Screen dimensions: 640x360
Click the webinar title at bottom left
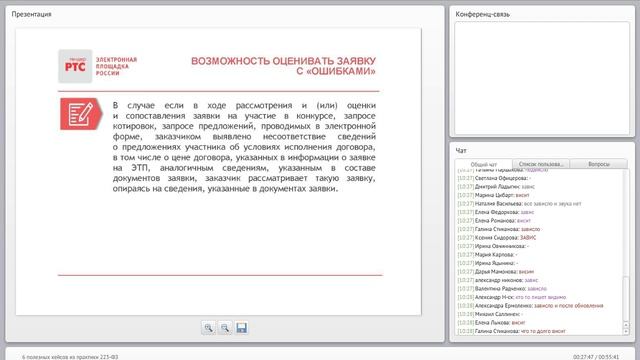[70, 357]
